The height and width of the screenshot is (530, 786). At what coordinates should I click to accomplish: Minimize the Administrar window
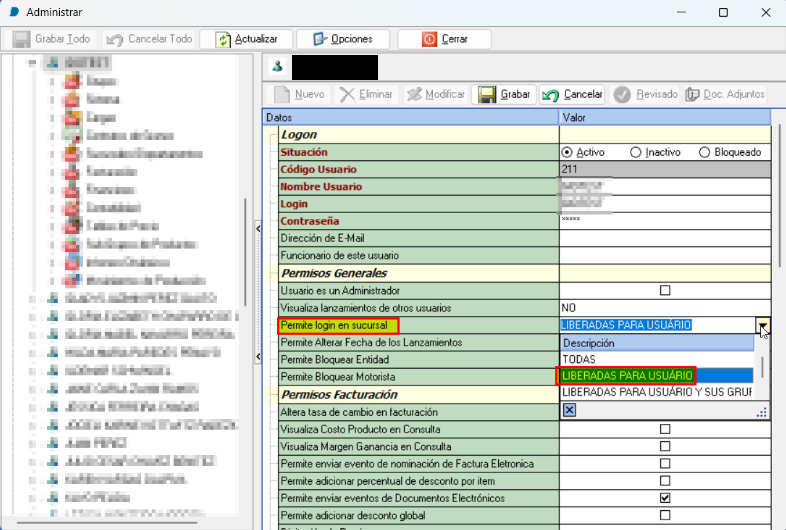click(681, 12)
